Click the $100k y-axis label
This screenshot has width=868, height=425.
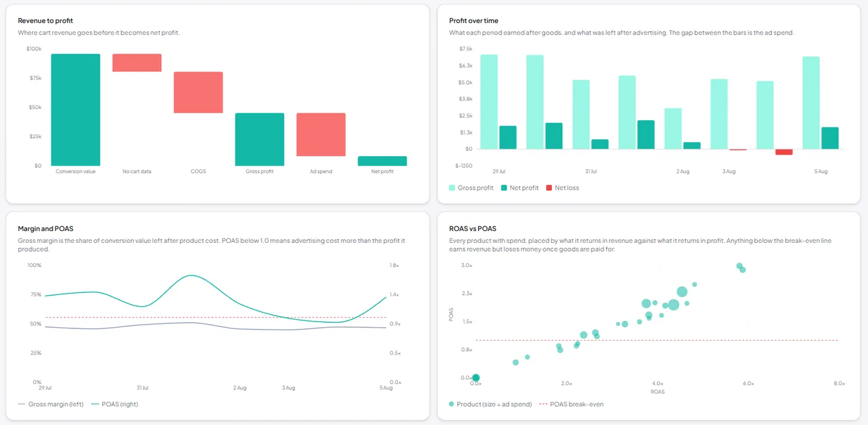[x=34, y=48]
